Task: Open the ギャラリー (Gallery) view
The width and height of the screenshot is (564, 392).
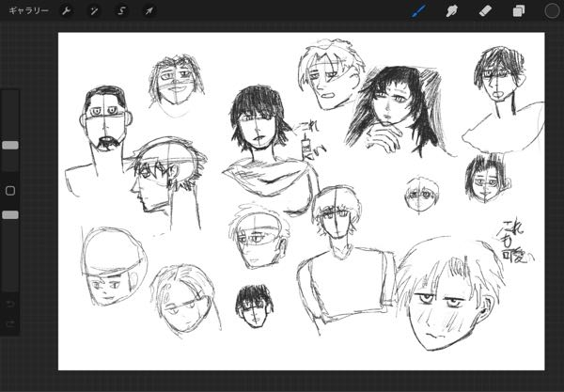Action: coord(28,11)
